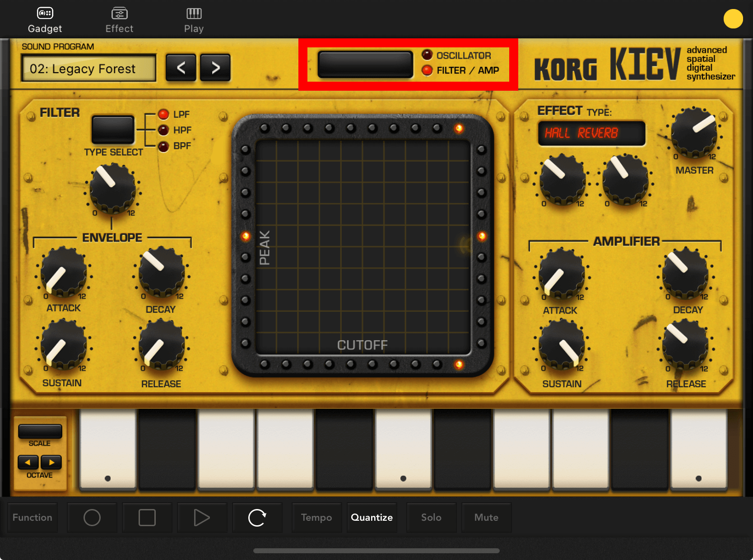Image resolution: width=753 pixels, height=560 pixels.
Task: Click the stop square button
Action: pyautogui.click(x=147, y=518)
